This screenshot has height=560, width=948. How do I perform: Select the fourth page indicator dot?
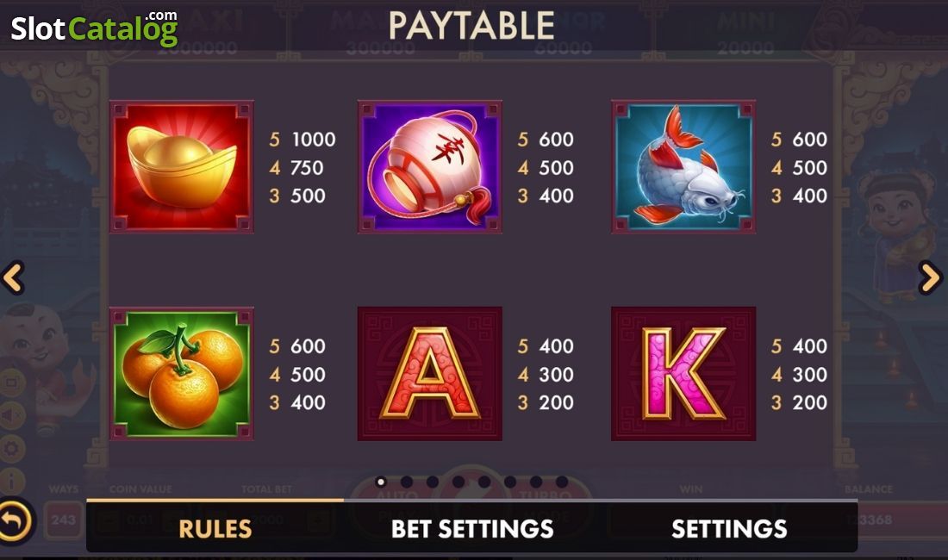tap(458, 482)
